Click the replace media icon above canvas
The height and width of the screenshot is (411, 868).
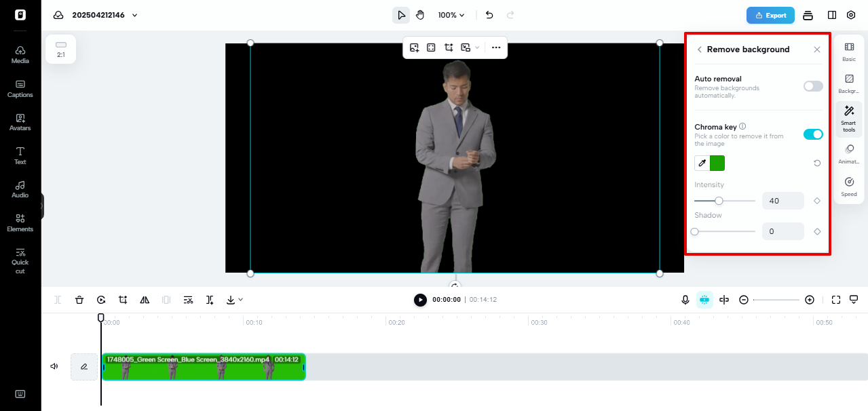tap(414, 47)
